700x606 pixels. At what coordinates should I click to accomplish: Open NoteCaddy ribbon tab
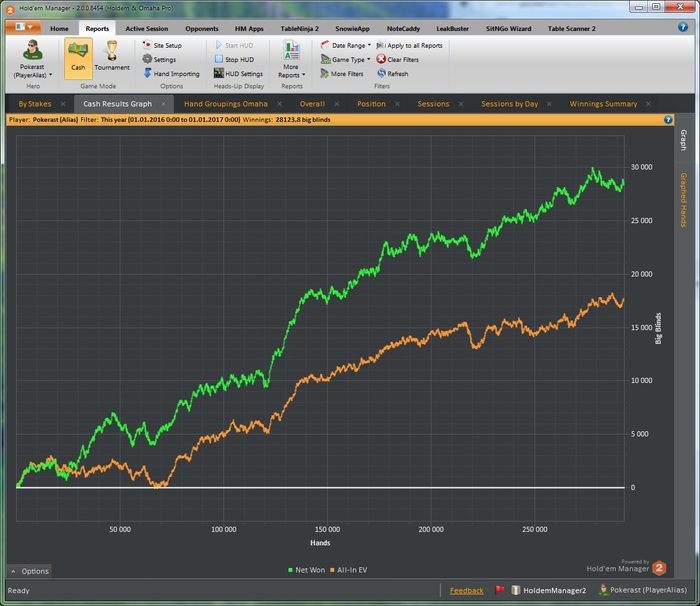click(x=403, y=29)
